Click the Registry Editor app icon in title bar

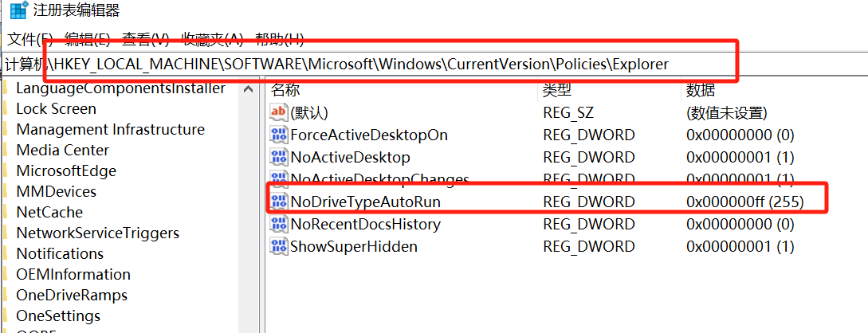pos(19,10)
